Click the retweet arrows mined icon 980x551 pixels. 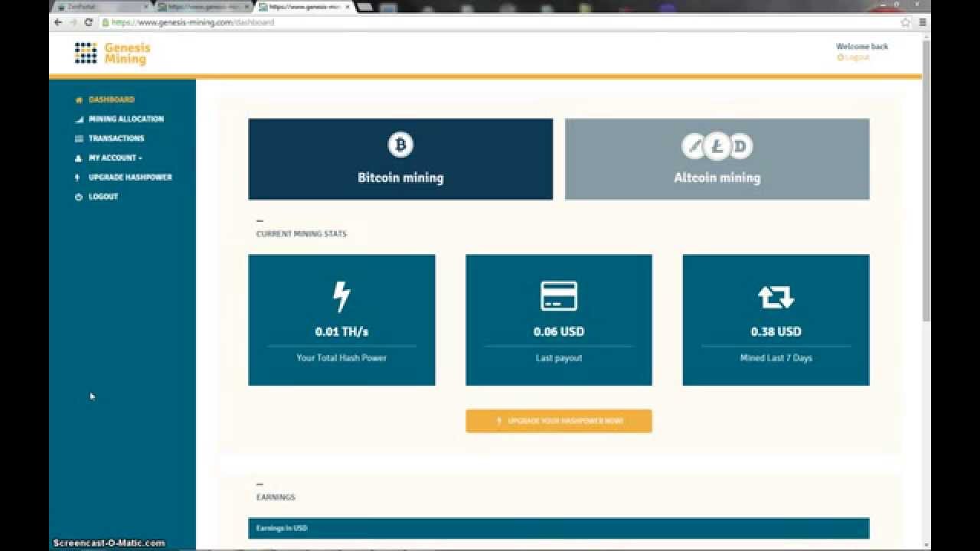pyautogui.click(x=776, y=297)
